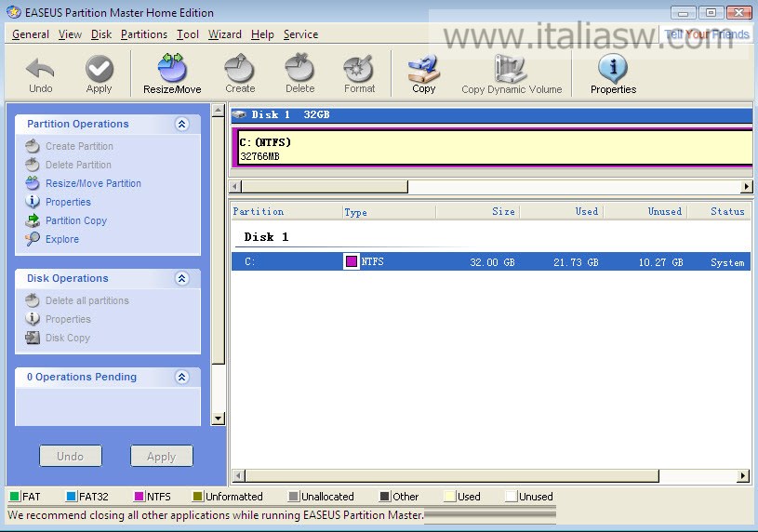Click the Disk 1 drive icon in header

pos(239,114)
